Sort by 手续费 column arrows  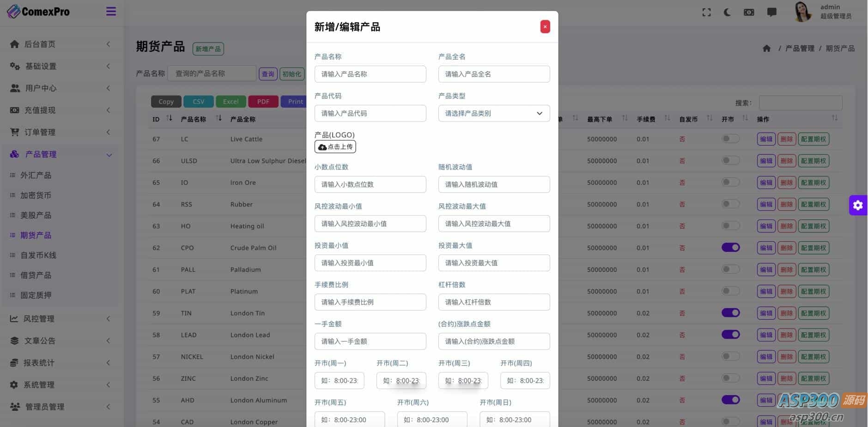[x=667, y=118]
